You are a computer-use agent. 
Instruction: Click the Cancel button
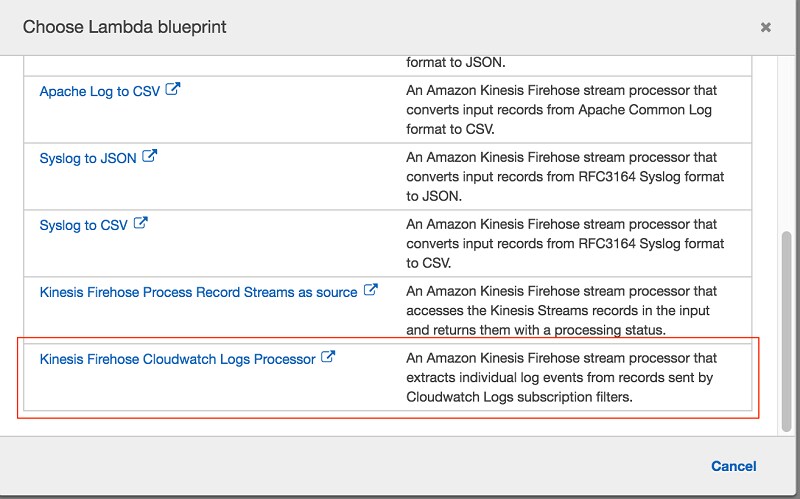734,466
